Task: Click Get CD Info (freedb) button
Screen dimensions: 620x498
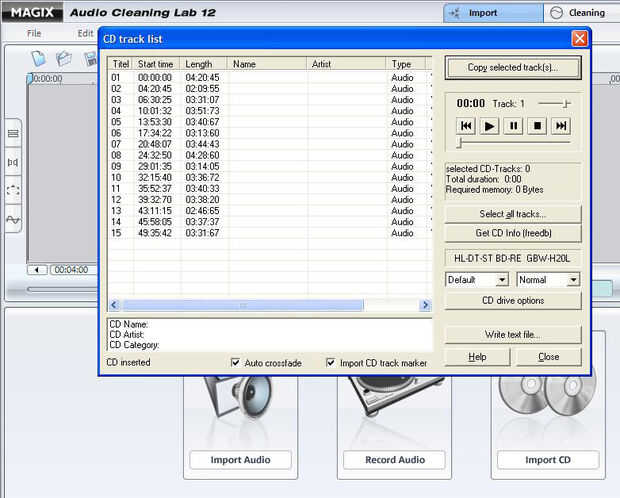Action: pos(513,233)
